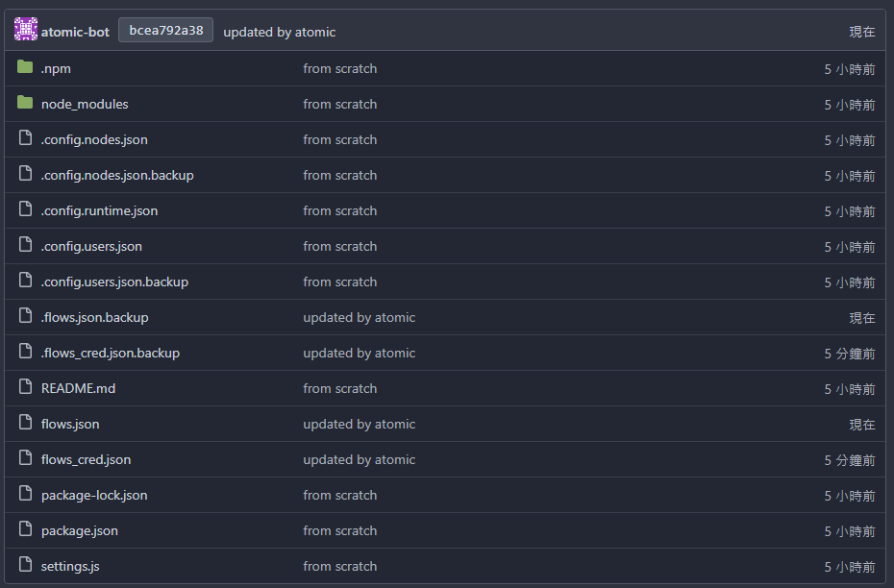Open the .npm folder
Screen dimensions: 894x588
point(56,69)
